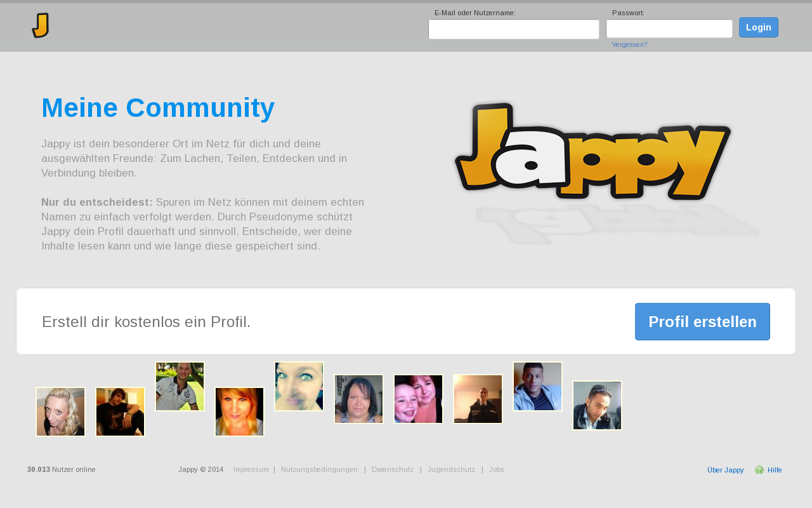Image resolution: width=812 pixels, height=508 pixels.
Task: Click the Profil erstellen button
Action: coord(702,321)
